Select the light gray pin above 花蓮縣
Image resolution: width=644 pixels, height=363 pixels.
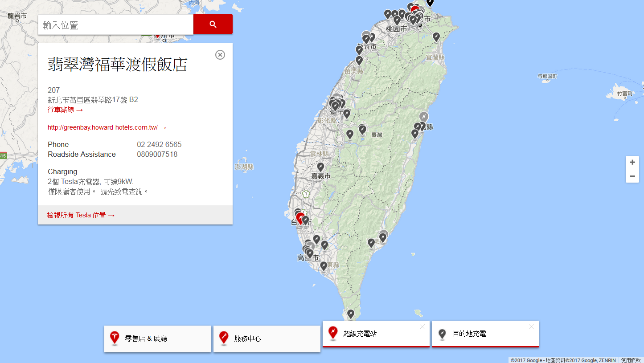click(423, 117)
